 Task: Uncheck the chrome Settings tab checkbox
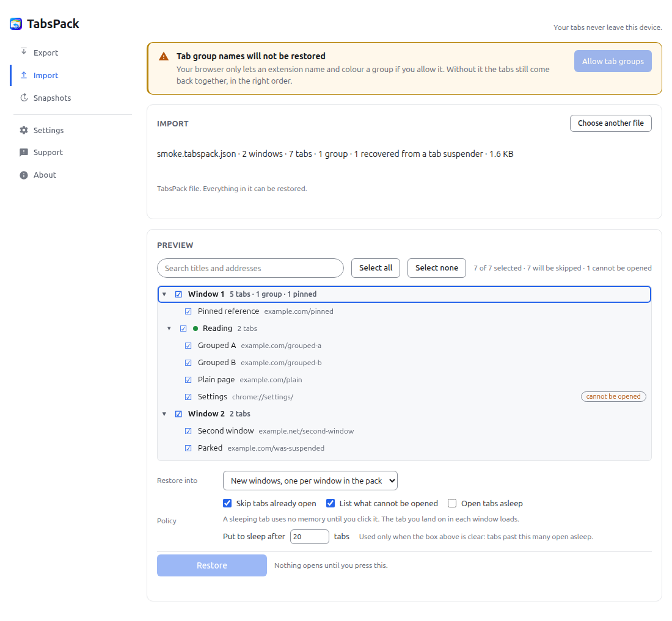188,397
